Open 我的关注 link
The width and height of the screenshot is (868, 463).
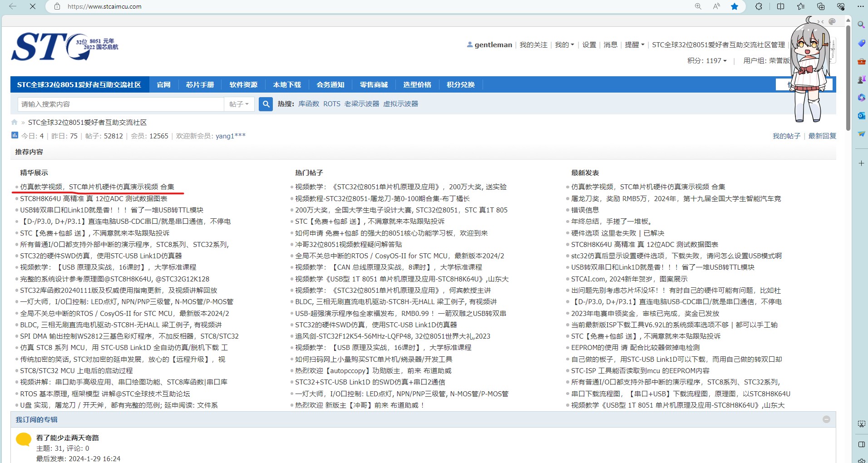[x=533, y=44]
